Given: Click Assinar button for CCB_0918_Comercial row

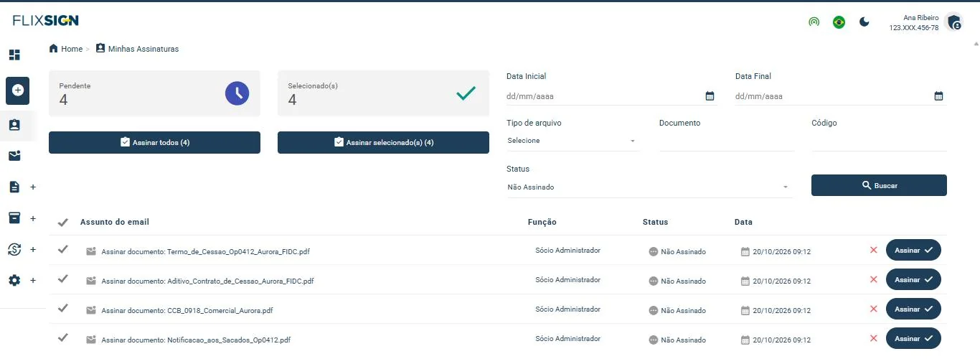Looking at the screenshot, I should pos(913,309).
